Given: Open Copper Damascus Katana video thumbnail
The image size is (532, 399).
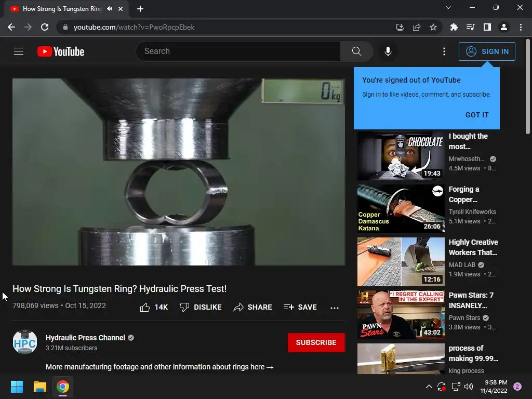Looking at the screenshot, I should pyautogui.click(x=401, y=209).
